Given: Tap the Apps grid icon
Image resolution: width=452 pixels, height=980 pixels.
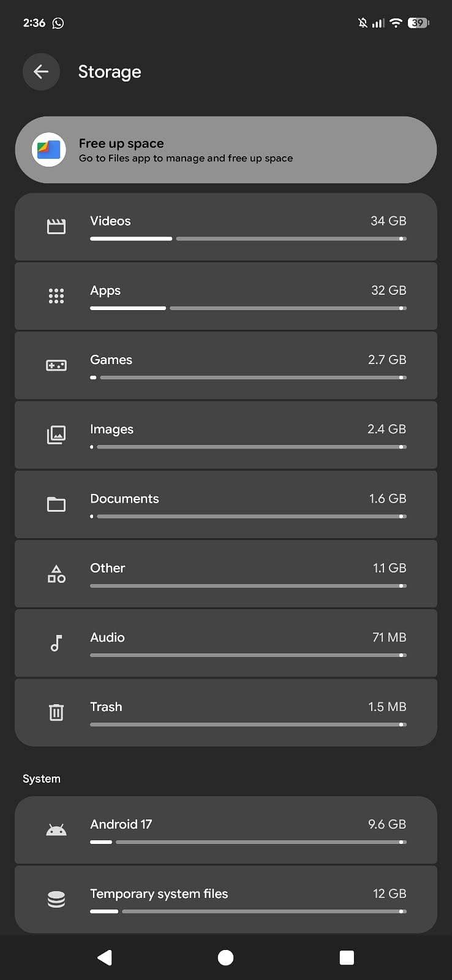Looking at the screenshot, I should pos(56,296).
